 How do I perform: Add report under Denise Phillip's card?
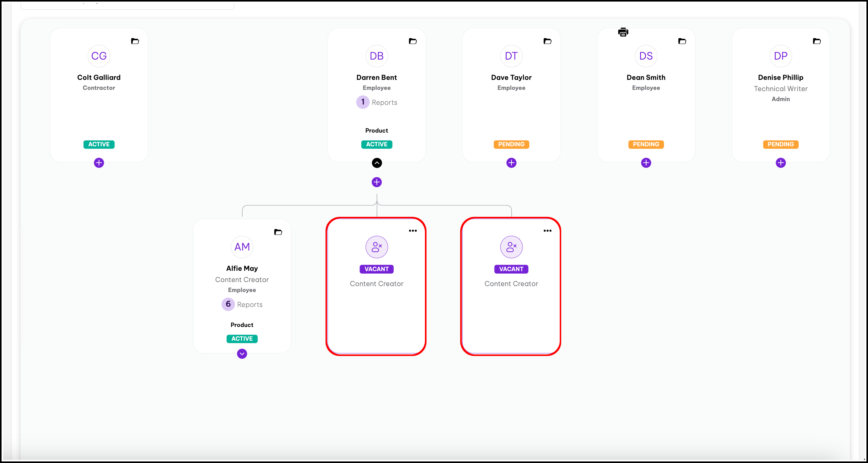(x=780, y=163)
